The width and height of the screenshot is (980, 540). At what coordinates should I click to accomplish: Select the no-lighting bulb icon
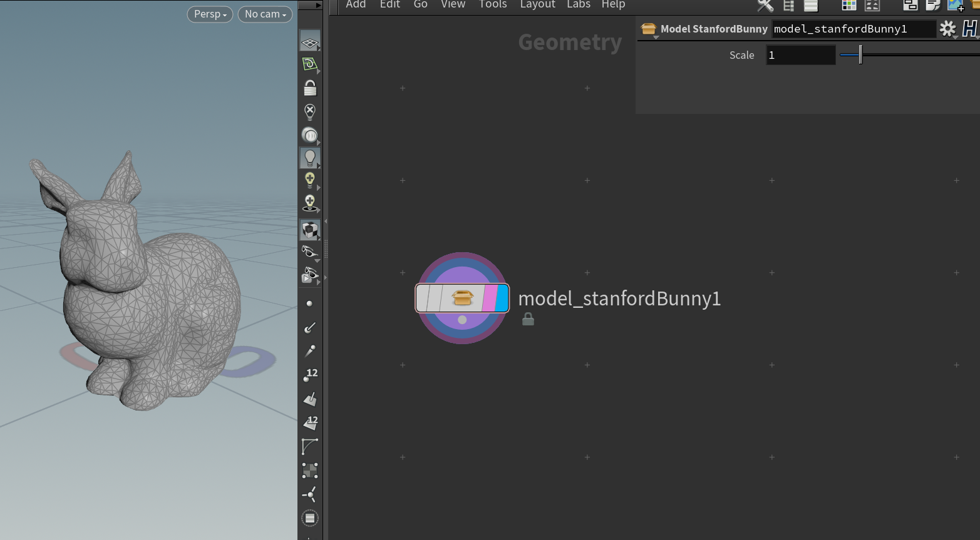click(x=310, y=112)
